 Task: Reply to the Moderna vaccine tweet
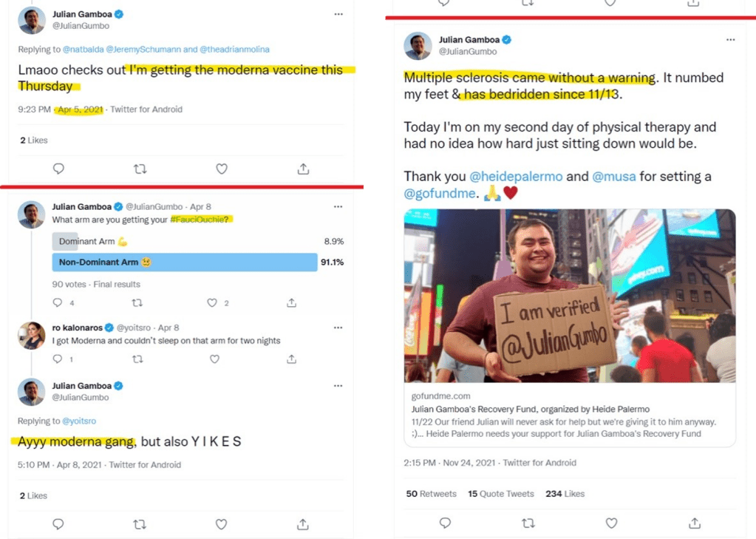pos(58,169)
